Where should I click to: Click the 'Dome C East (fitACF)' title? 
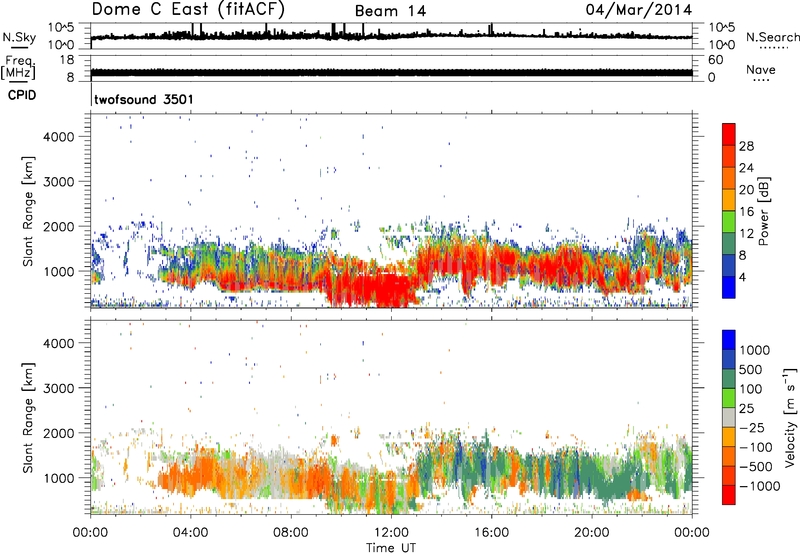(x=188, y=10)
